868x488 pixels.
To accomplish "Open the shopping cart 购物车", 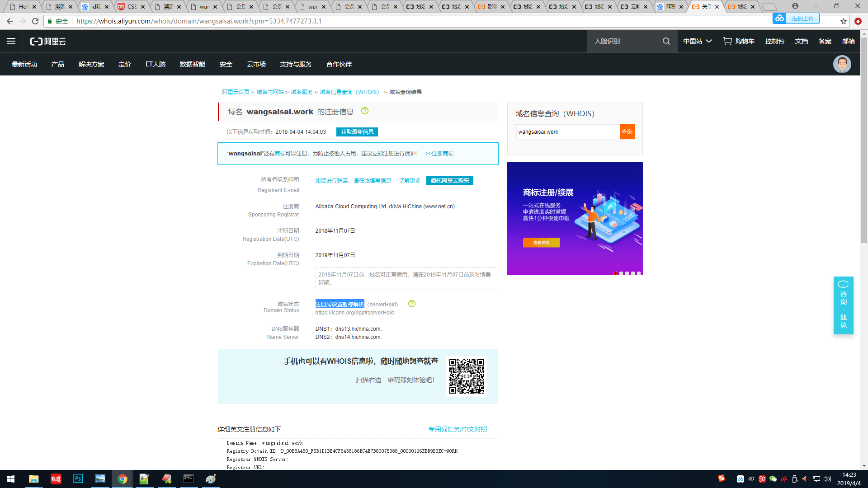I will pos(739,41).
